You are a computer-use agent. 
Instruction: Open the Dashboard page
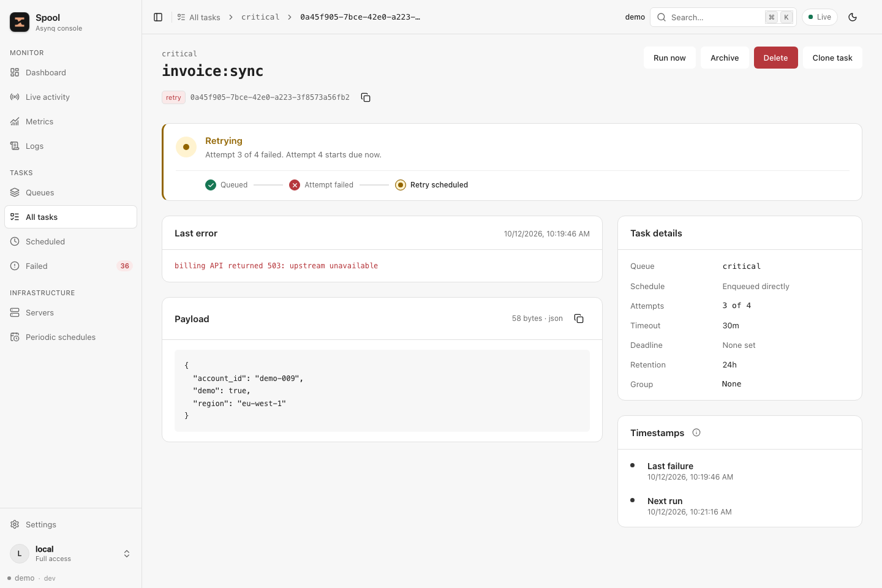[x=71, y=72]
